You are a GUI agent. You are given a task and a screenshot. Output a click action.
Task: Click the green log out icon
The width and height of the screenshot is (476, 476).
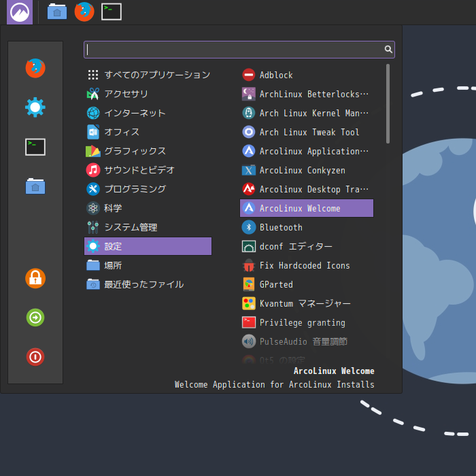35,318
